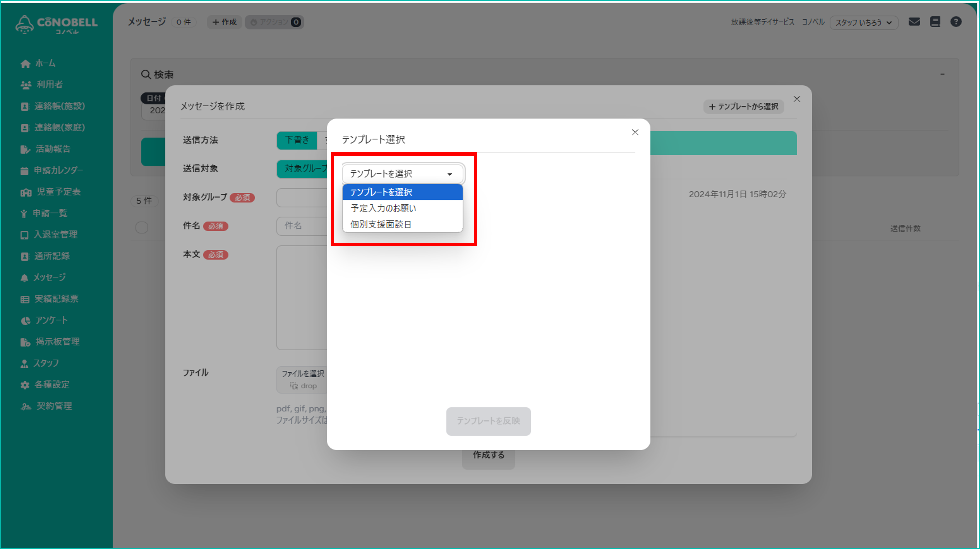Viewport: 980px width, 549px height.
Task: Go to 契約管理 in the sidebar
Action: (46, 406)
